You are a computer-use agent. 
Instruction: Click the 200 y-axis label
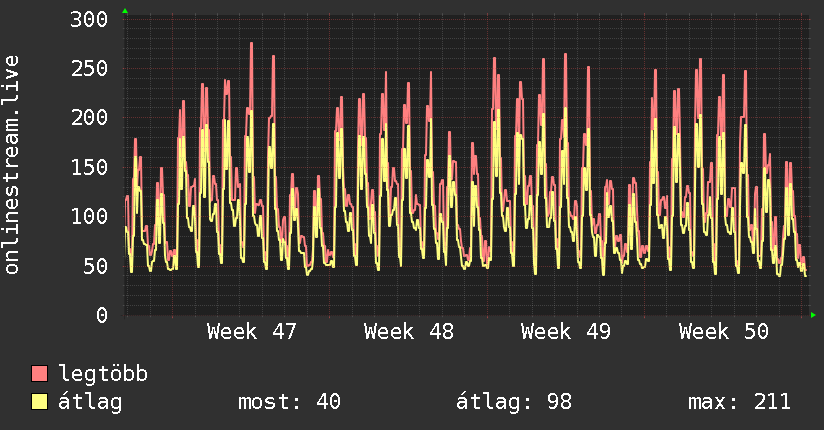[89, 117]
